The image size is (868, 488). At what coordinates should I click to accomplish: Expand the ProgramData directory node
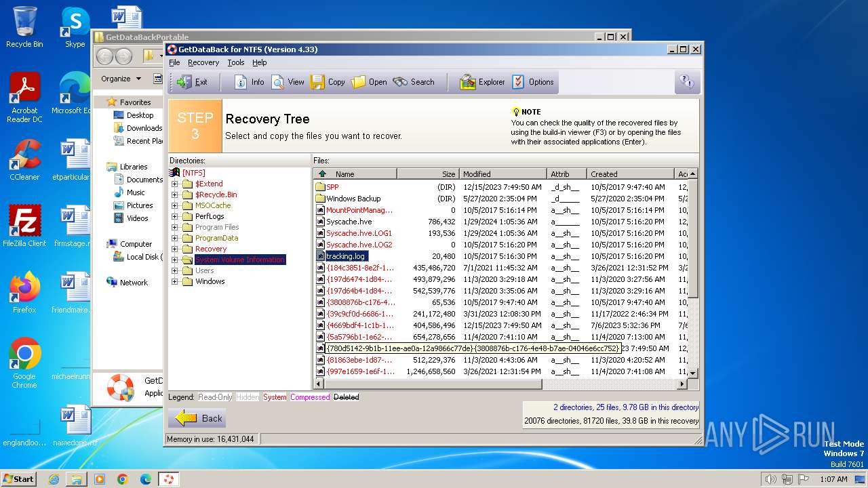pos(174,238)
